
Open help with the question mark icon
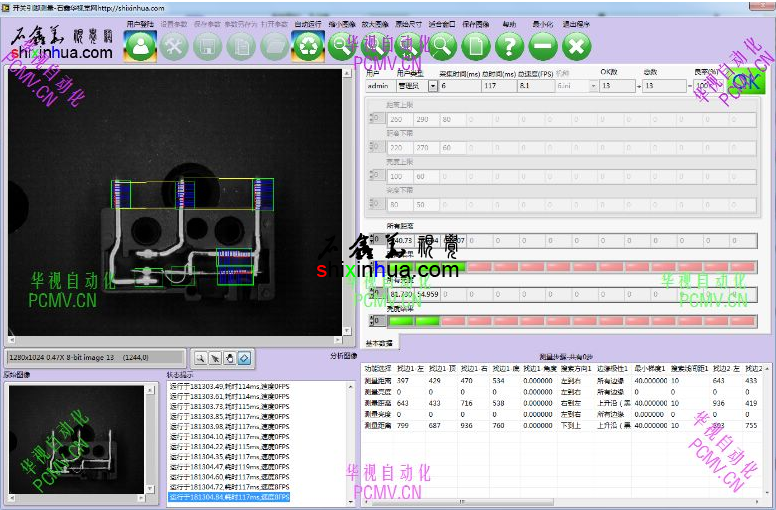[x=510, y=46]
